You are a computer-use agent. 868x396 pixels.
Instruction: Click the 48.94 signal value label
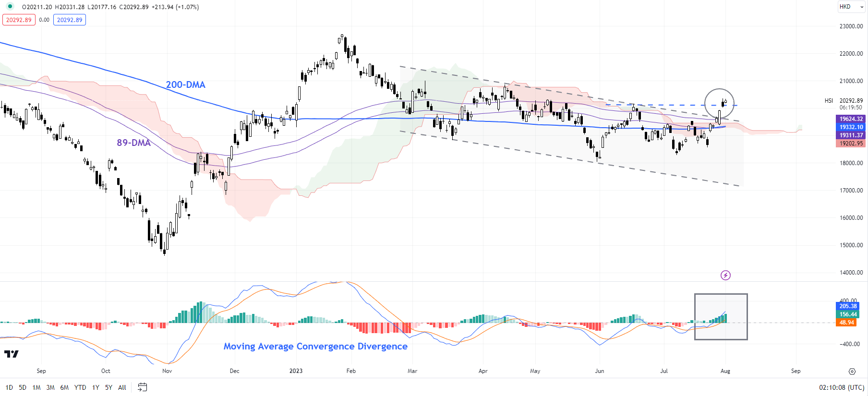[846, 323]
